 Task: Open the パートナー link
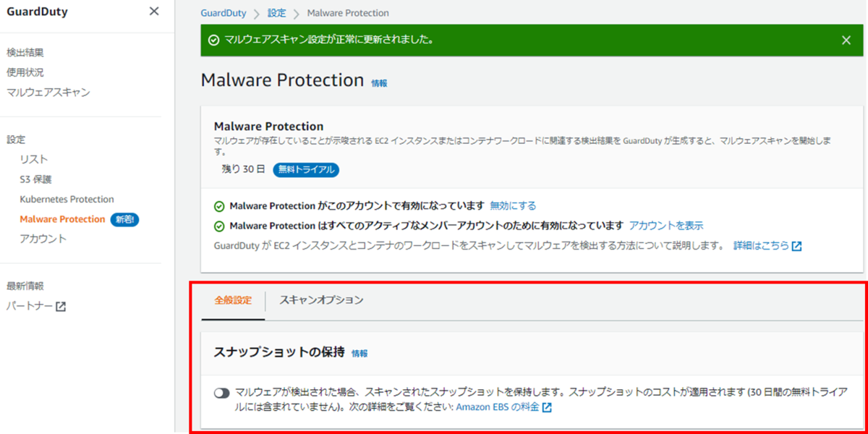point(30,307)
